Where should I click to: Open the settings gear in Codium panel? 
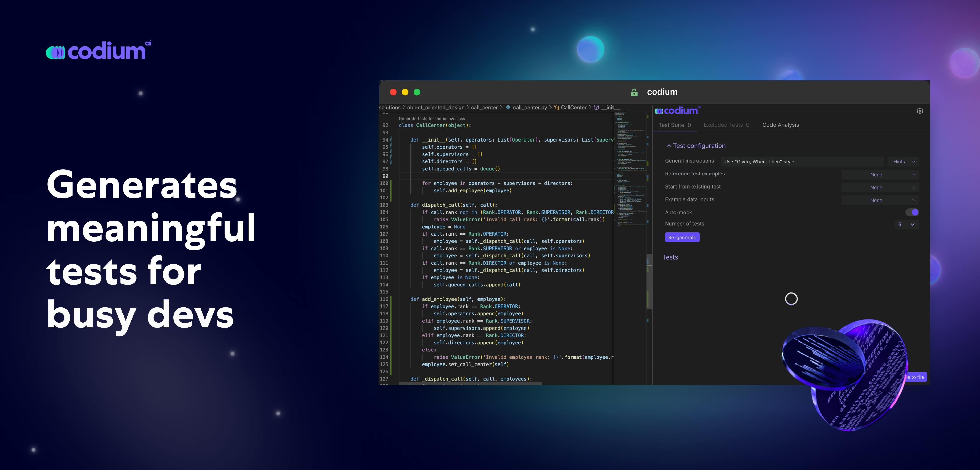920,111
